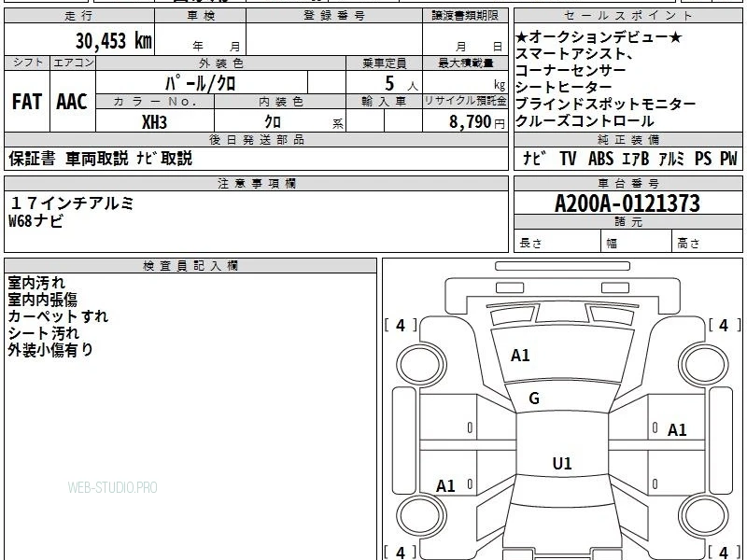Image resolution: width=747 pixels, height=560 pixels.
Task: Click the "幅" dimension label
Action: [612, 244]
